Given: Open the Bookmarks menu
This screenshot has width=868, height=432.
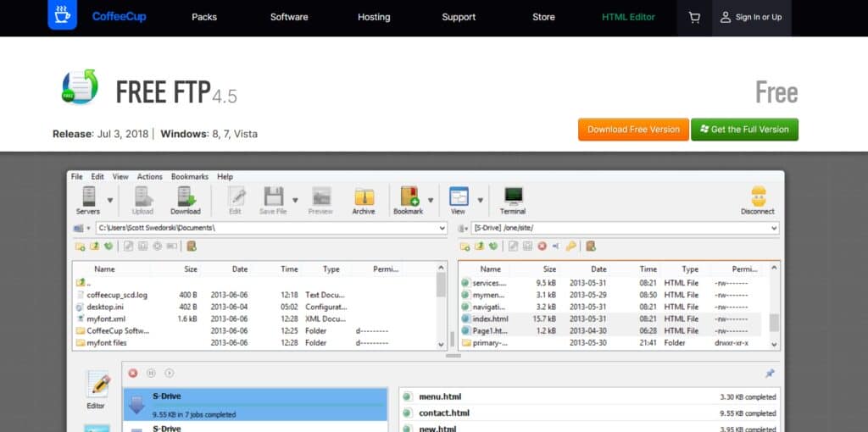Looking at the screenshot, I should pyautogui.click(x=189, y=177).
